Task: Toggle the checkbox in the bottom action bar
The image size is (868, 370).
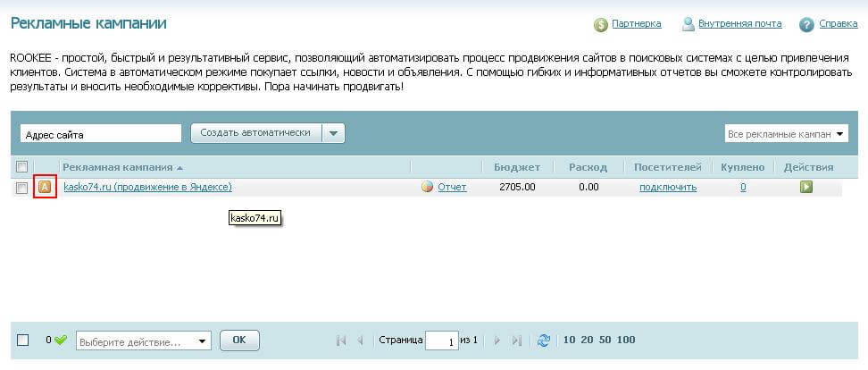Action: tap(23, 340)
